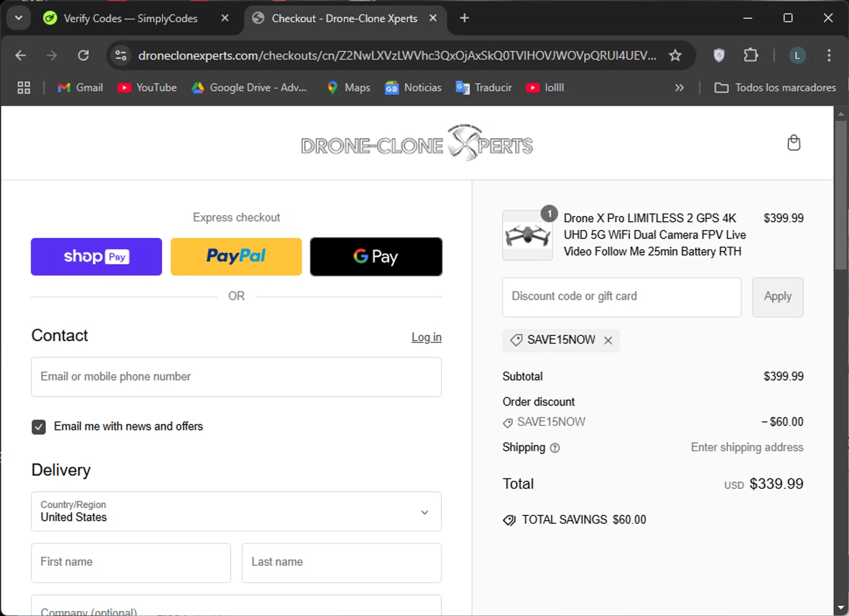Go forward in browser history
Viewport: 849px width, 616px height.
52,55
